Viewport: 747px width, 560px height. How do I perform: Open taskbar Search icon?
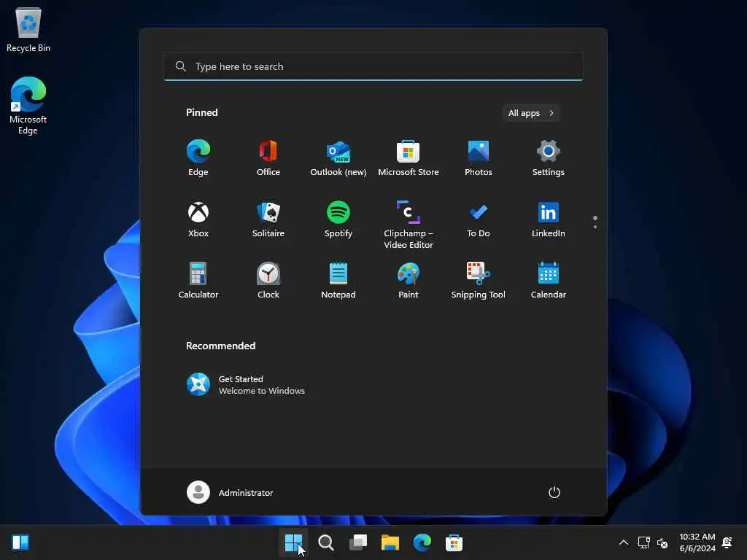tap(326, 542)
